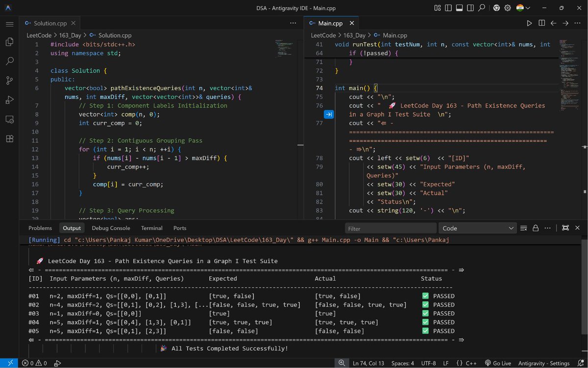Click the inline tab marker at line 76
The image size is (588, 368).
329,114
